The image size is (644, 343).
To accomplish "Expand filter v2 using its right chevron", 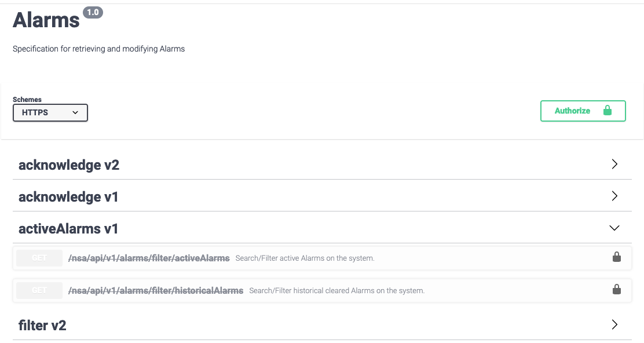I will [x=615, y=325].
